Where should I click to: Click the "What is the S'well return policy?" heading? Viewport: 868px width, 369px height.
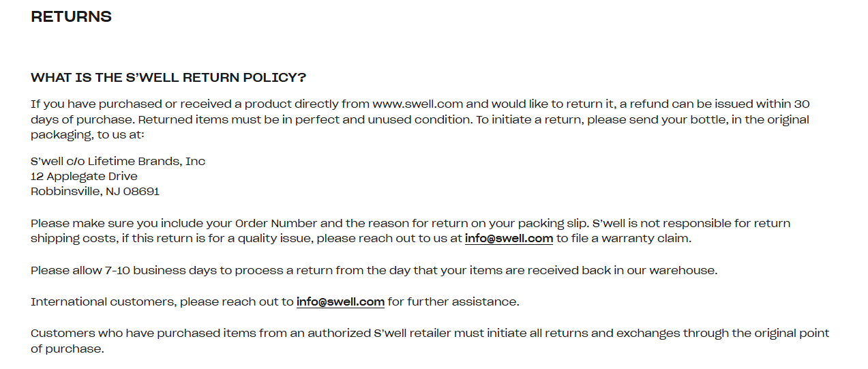[x=168, y=77]
